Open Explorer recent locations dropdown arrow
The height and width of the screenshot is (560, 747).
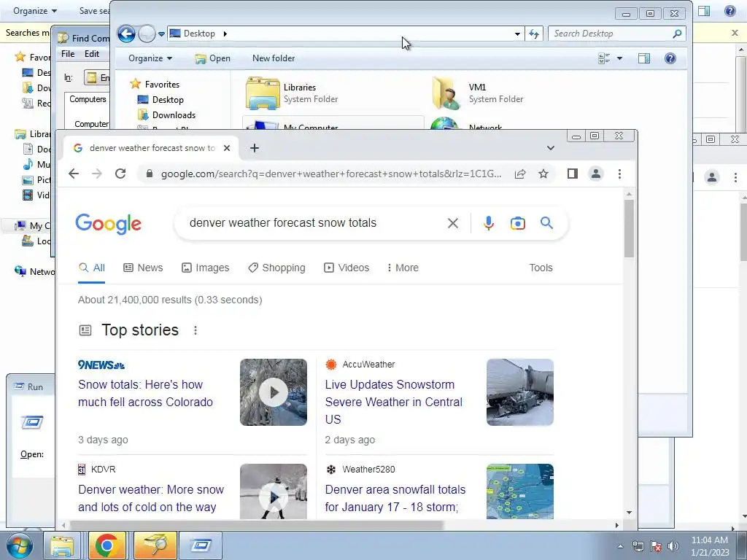[161, 34]
